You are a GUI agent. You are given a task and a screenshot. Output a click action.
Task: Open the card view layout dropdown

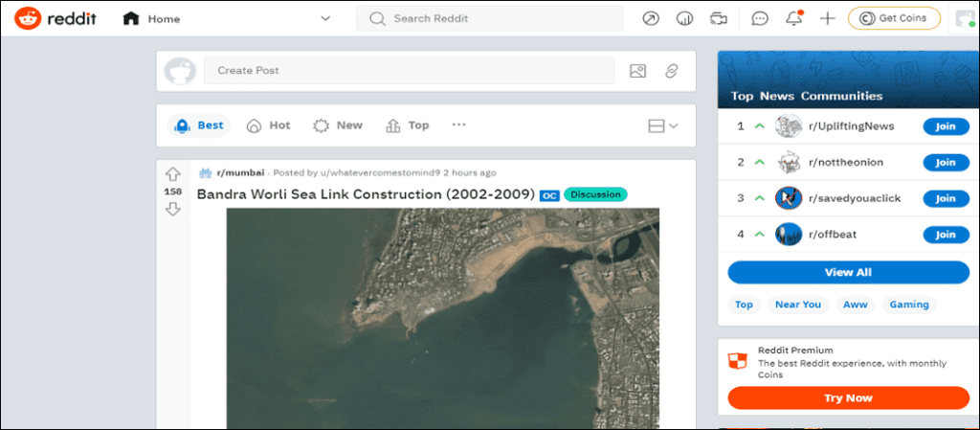(663, 125)
